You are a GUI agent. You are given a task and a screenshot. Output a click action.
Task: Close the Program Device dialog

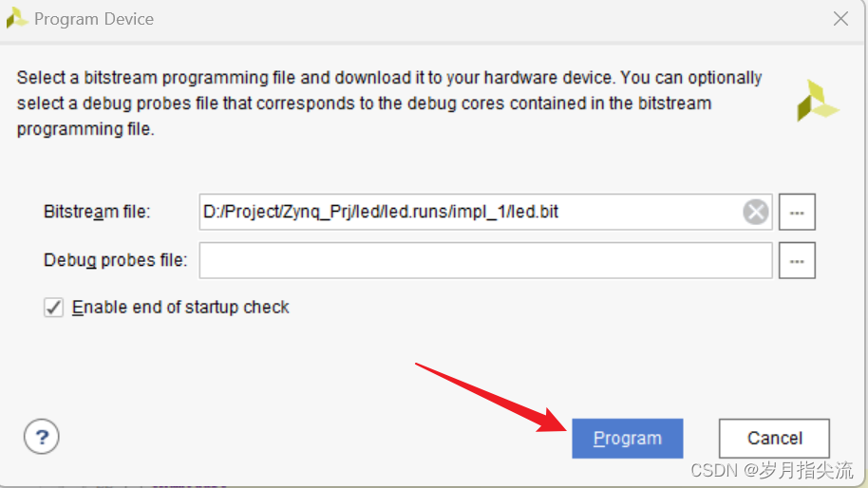(x=840, y=18)
